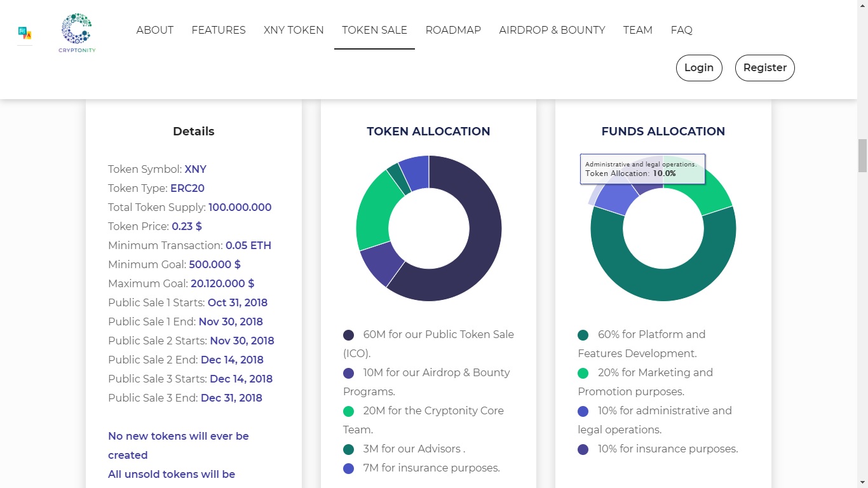Click the Public Sale 2 End date
This screenshot has width=868, height=488.
[232, 360]
